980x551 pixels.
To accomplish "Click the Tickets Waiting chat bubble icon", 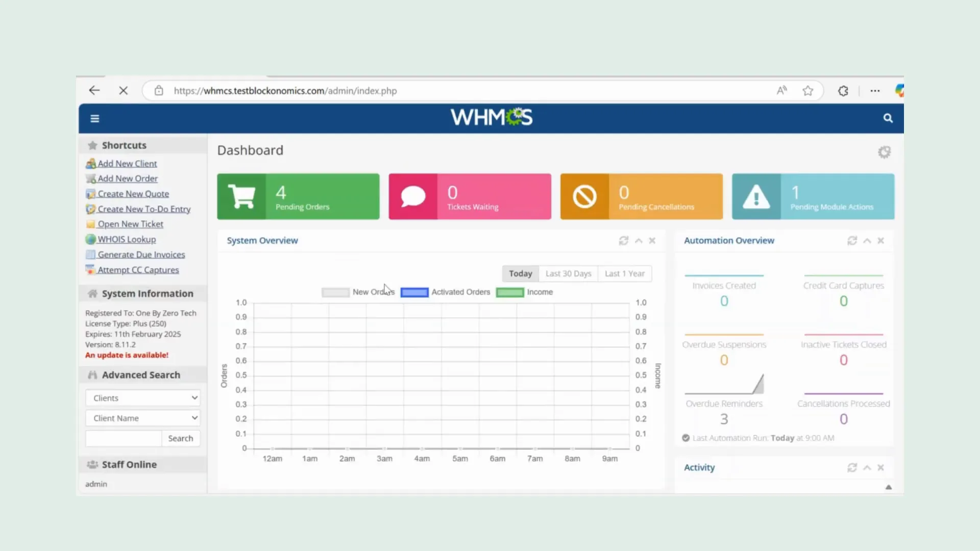I will tap(413, 196).
